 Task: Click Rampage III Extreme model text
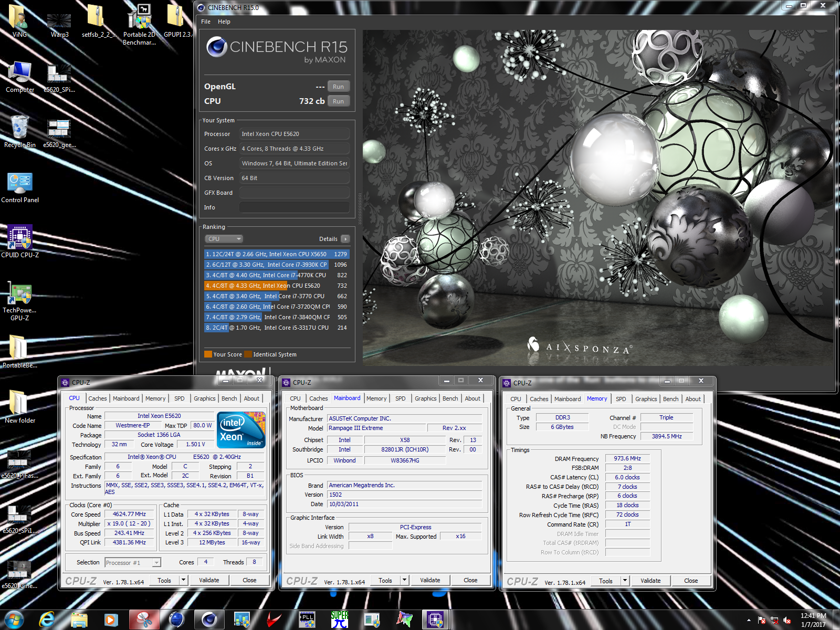pos(356,428)
